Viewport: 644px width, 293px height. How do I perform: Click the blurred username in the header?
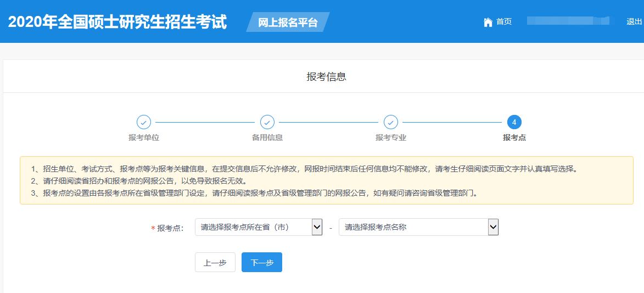point(568,21)
